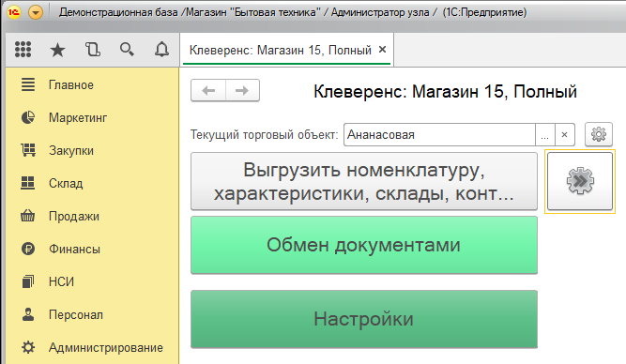Open the Закупки section
This screenshot has height=364, width=626.
(x=92, y=150)
